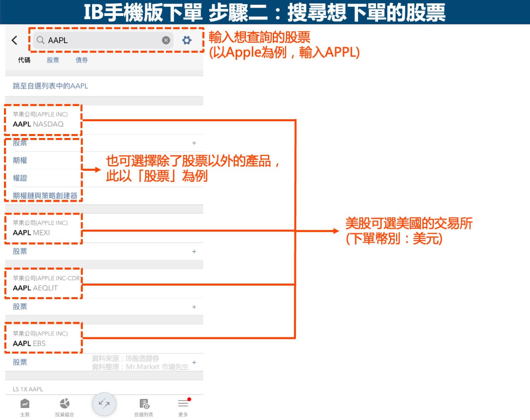Click 股票 row under AAPL EBS
Image resolution: width=530 pixels, height=420 pixels.
(x=104, y=362)
